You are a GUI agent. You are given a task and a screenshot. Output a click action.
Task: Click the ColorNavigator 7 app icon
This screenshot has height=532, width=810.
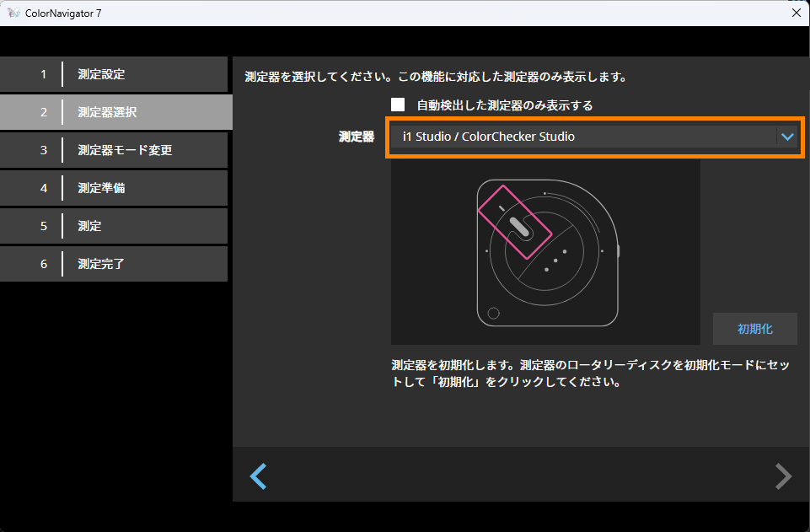tap(13, 13)
